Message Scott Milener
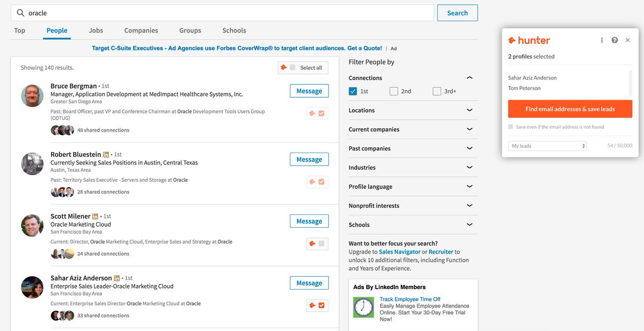Image resolution: width=644 pixels, height=331 pixels. click(x=309, y=221)
